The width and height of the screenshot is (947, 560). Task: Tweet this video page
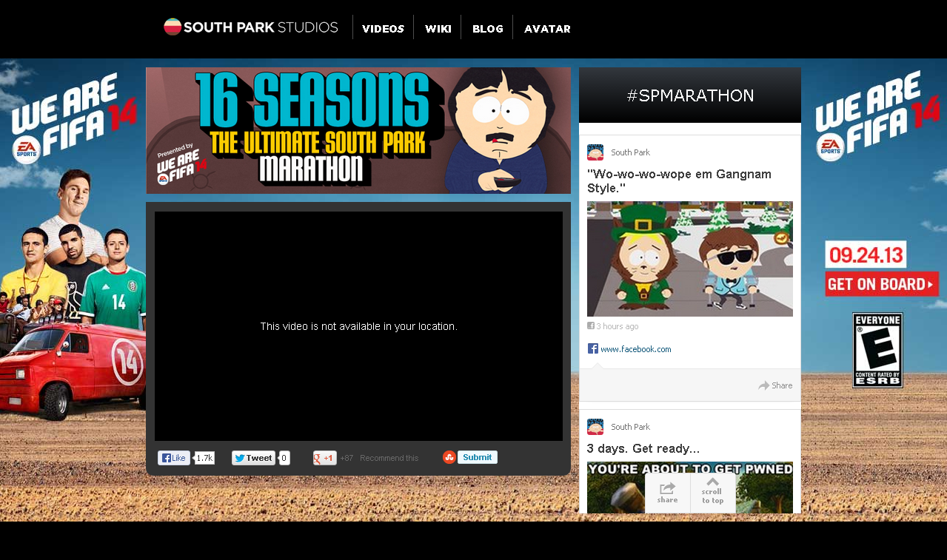253,458
